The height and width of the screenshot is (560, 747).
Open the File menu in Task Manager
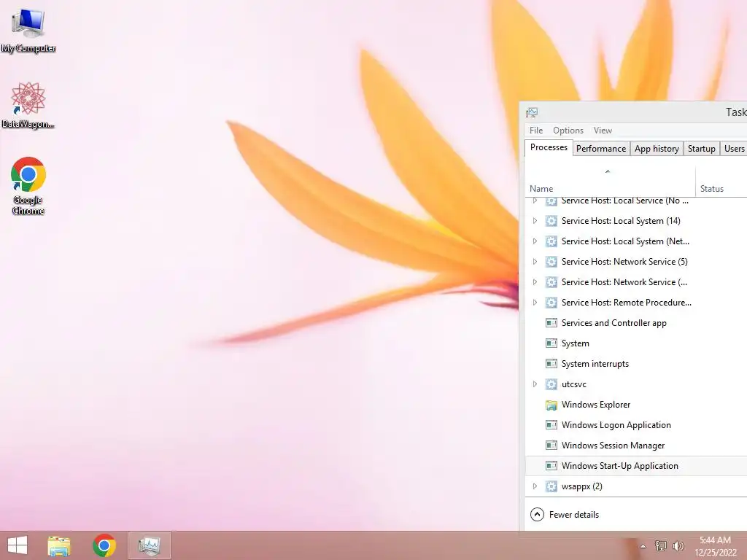point(536,131)
